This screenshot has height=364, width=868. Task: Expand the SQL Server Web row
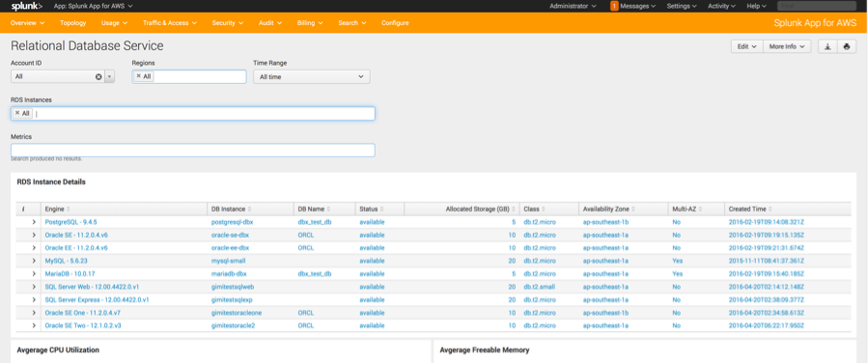[x=34, y=287]
